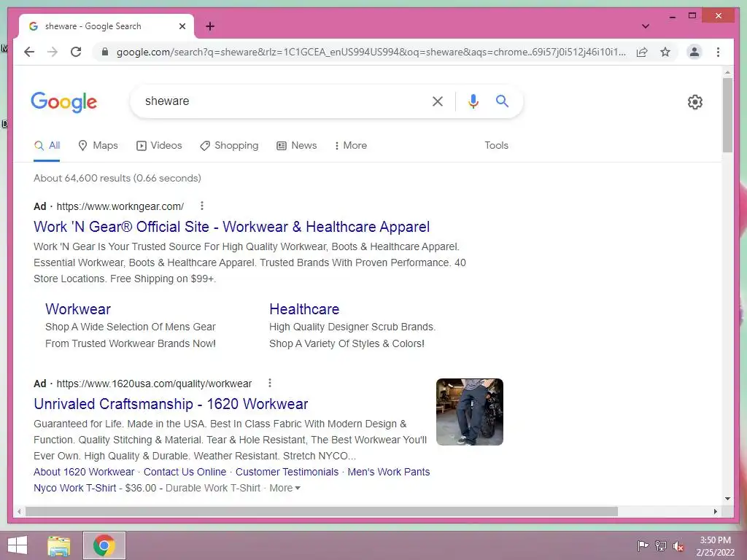The image size is (747, 560).
Task: Open a new Chrome tab with plus button
Action: click(210, 26)
